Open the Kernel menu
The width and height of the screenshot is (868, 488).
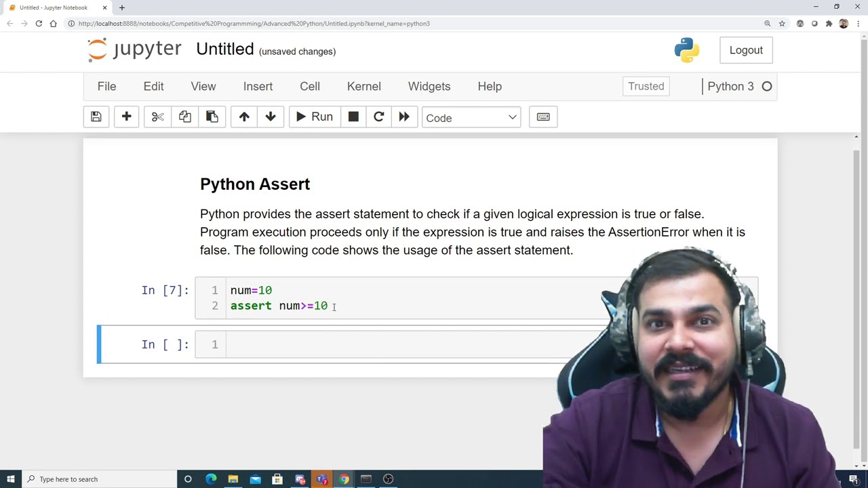click(364, 86)
